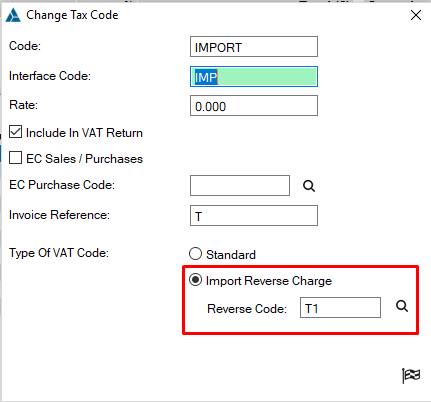Select Import Reverse Charge radio option
Screen dimensions: 431x402
tap(195, 280)
